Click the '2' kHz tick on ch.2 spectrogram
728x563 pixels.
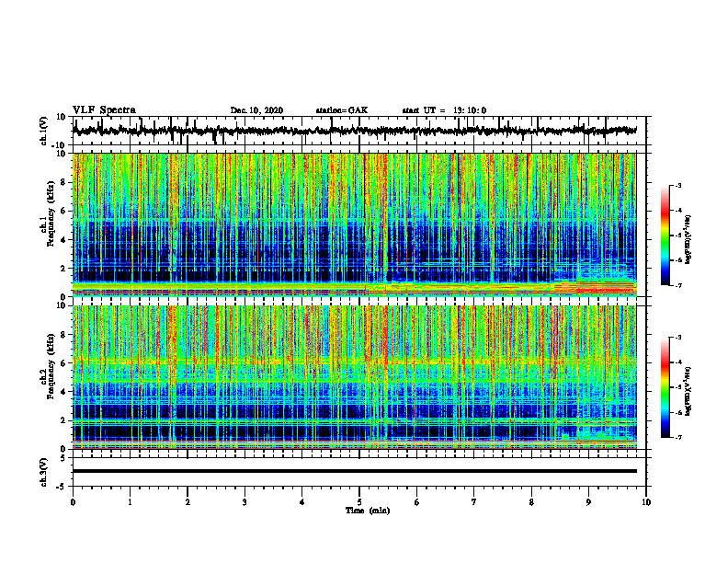tap(63, 420)
